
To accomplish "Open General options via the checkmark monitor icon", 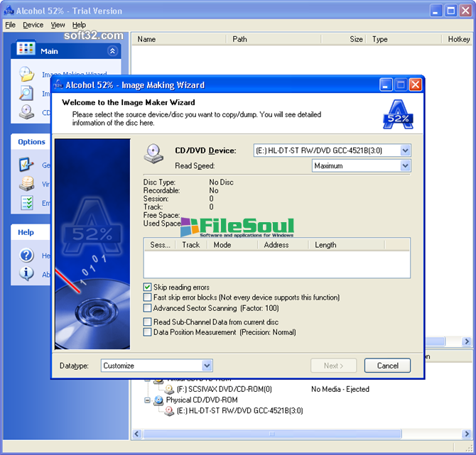I will pyautogui.click(x=27, y=165).
